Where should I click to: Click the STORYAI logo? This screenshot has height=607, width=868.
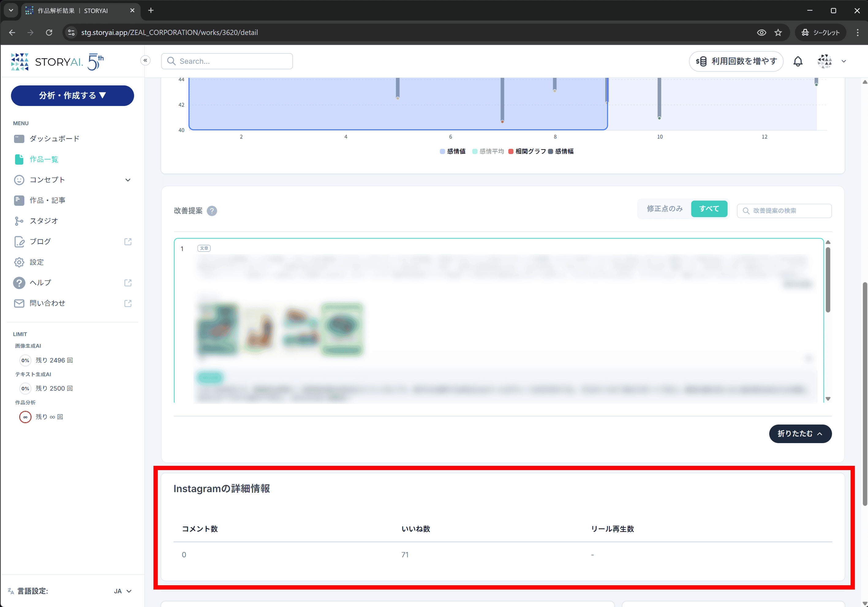click(x=58, y=62)
